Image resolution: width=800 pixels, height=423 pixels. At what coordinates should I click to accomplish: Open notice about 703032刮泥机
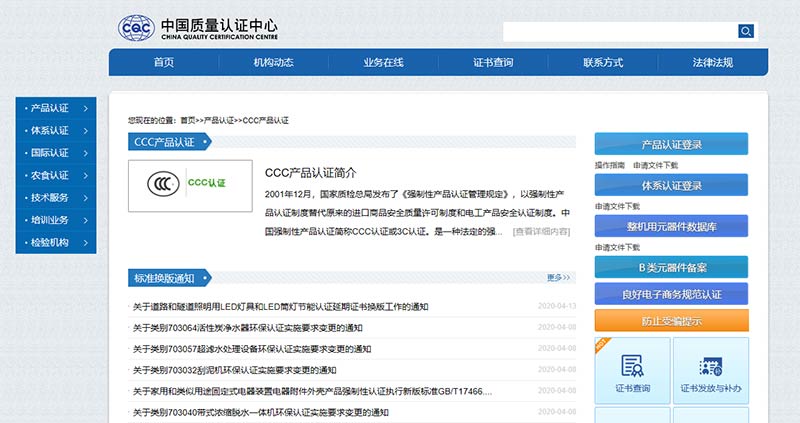tap(234, 370)
